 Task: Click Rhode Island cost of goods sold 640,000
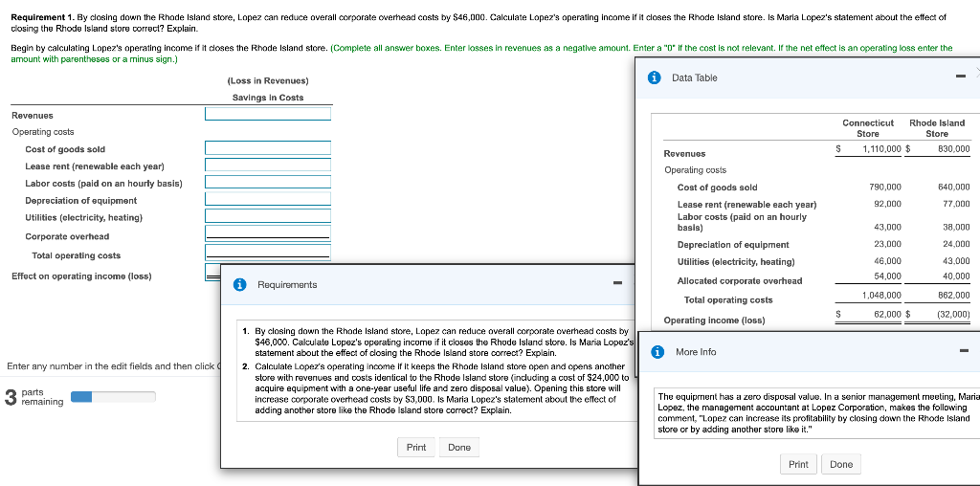954,188
